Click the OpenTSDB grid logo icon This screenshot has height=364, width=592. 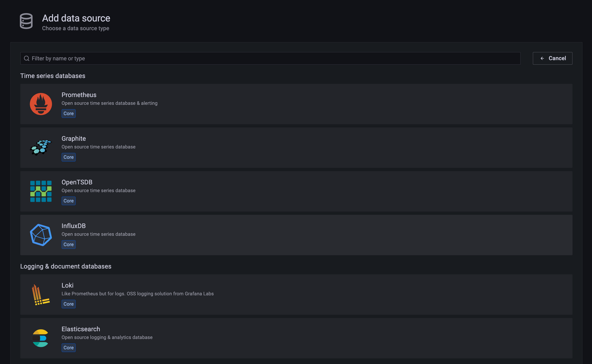pyautogui.click(x=41, y=191)
